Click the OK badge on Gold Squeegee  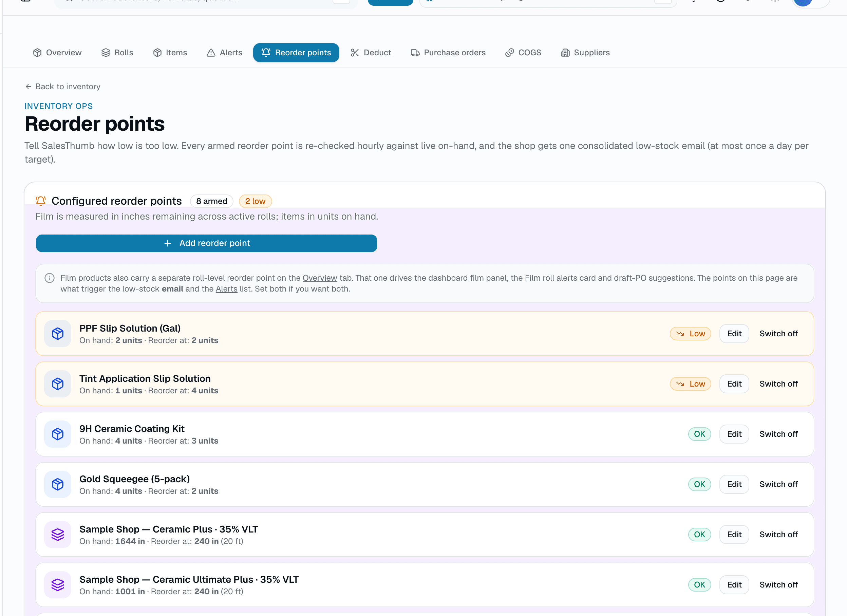point(699,484)
